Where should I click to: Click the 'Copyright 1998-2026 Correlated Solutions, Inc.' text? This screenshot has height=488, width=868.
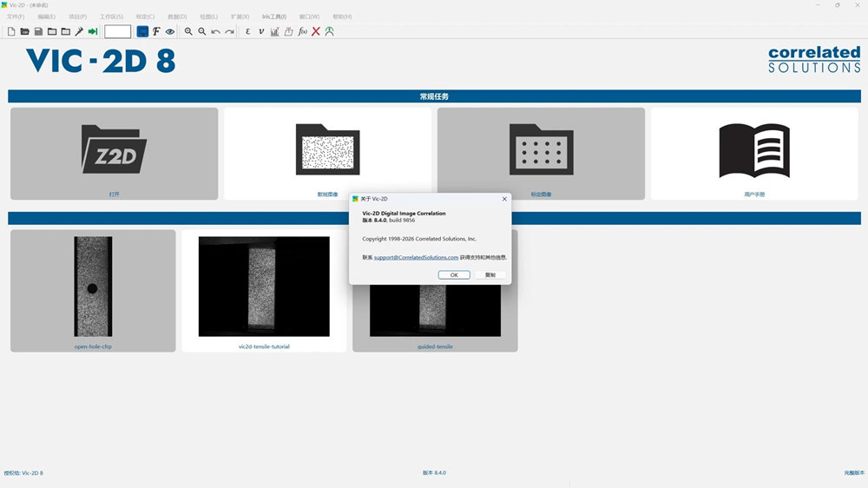coord(419,239)
